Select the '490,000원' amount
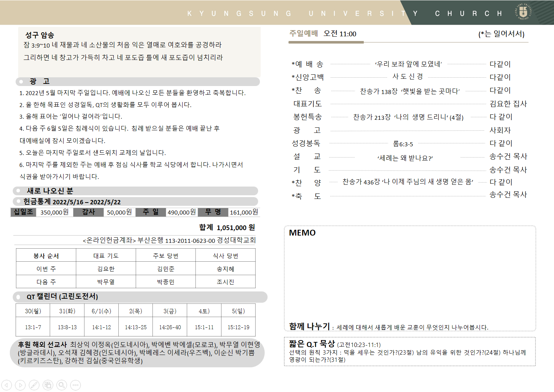The width and height of the screenshot is (554, 392). [182, 212]
